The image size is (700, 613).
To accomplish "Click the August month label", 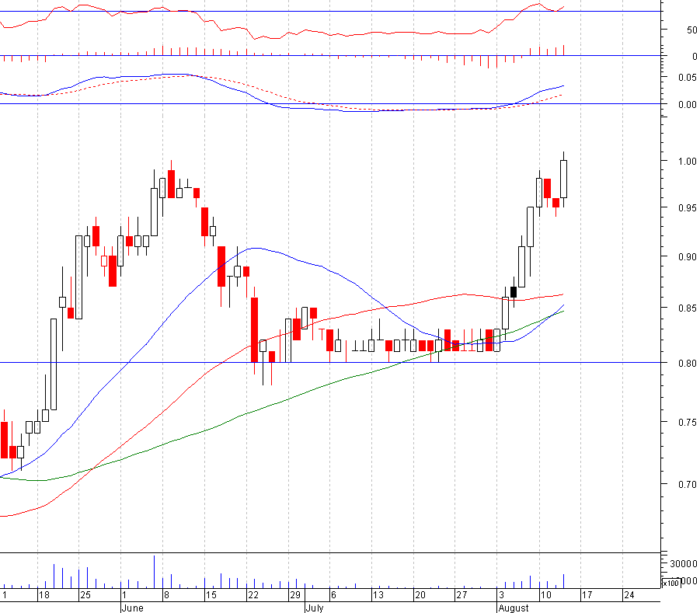I will (x=514, y=608).
